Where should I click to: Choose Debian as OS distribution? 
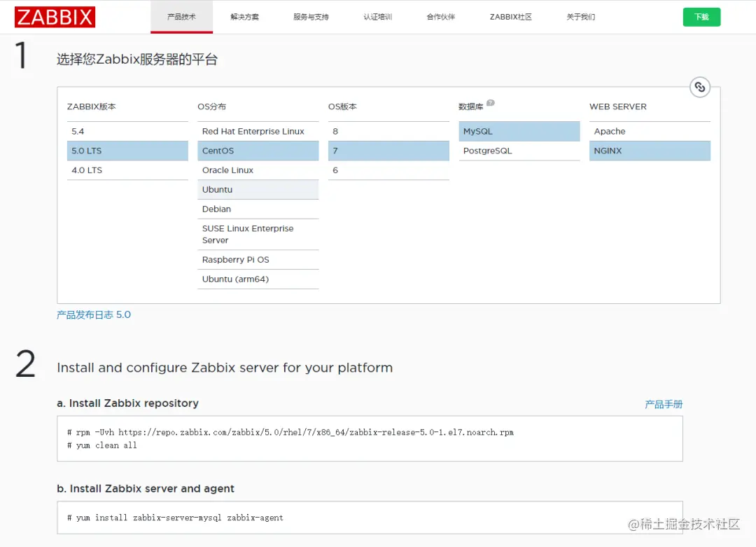[258, 209]
